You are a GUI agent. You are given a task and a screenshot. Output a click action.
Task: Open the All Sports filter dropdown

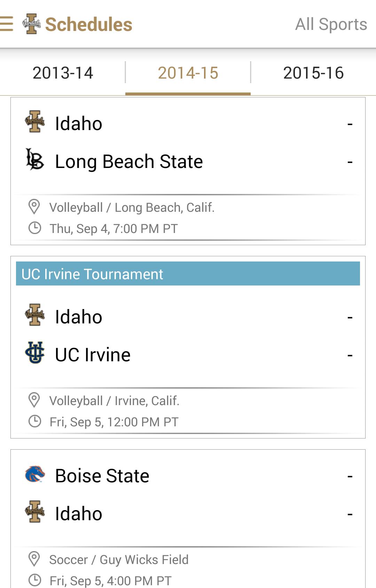click(331, 24)
